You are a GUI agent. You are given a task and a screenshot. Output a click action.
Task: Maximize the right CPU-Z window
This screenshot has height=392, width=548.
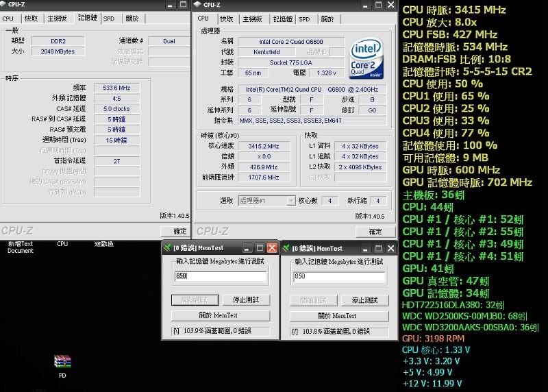pos(378,5)
